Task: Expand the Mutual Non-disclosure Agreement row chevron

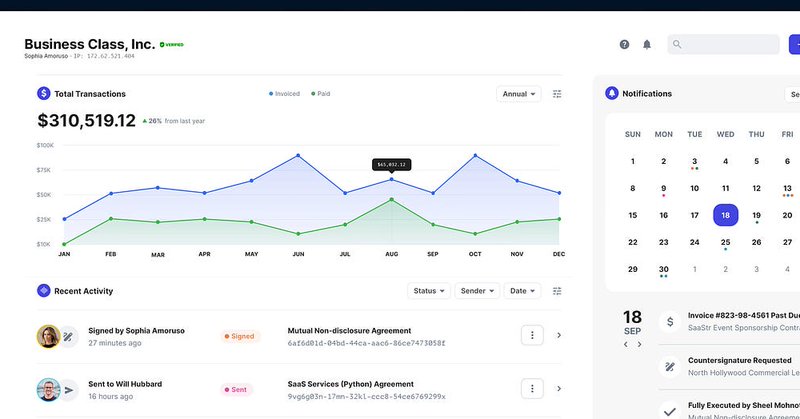Action: (559, 335)
